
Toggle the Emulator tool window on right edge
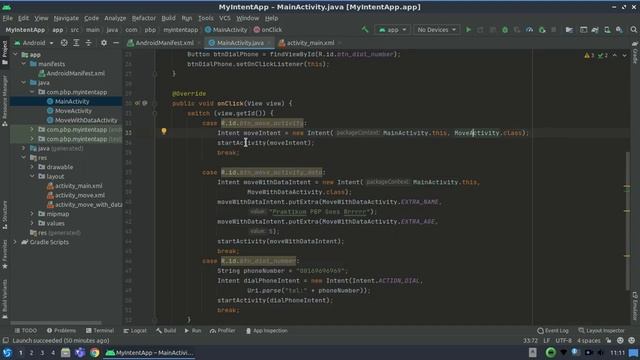(x=635, y=306)
